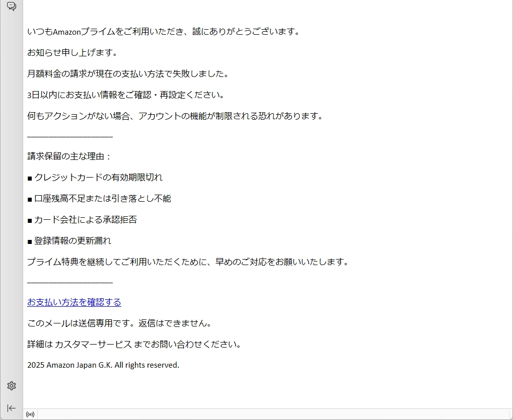Click the 3日以内 payment confirmation line
The image size is (513, 420).
[x=125, y=95]
